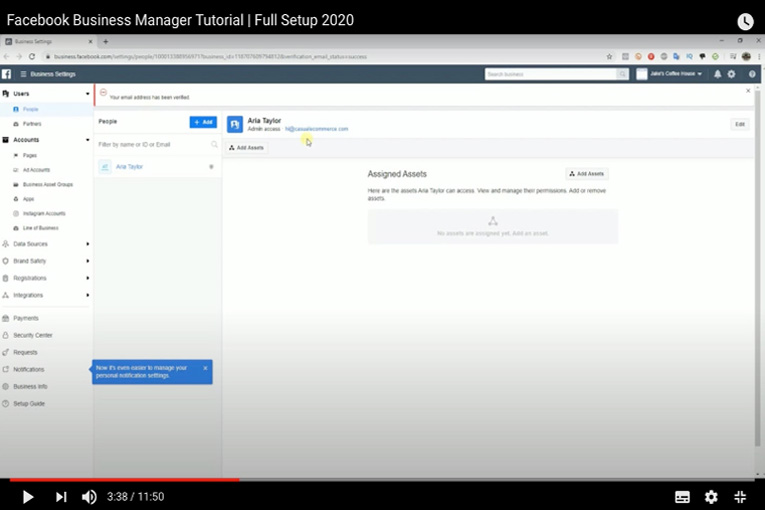
Task: Reload the browser page
Action: [x=32, y=57]
